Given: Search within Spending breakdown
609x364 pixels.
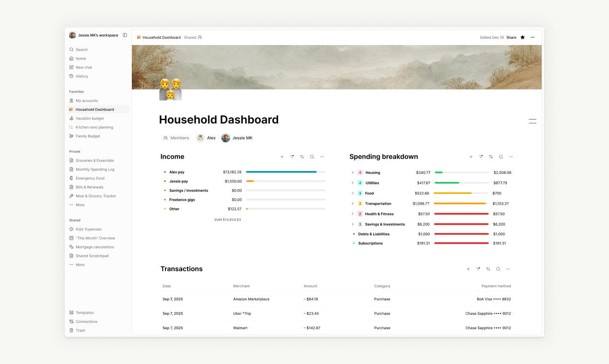Looking at the screenshot, I should (501, 157).
